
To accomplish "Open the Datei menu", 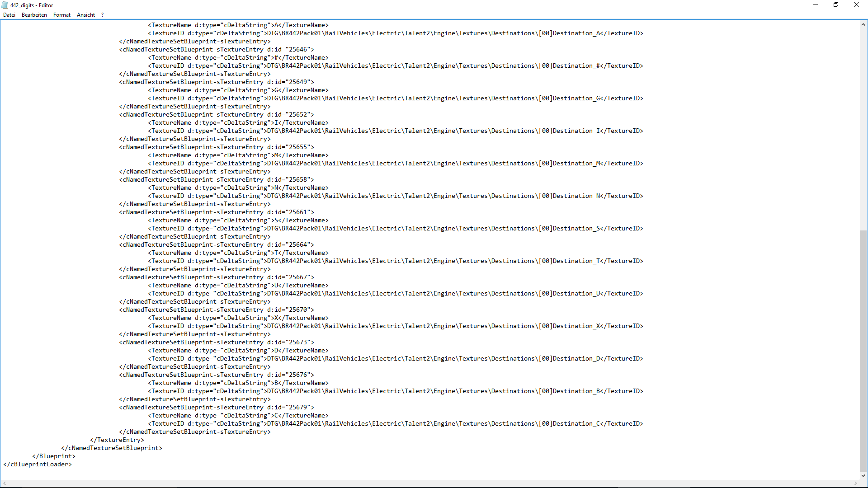I will (x=9, y=15).
